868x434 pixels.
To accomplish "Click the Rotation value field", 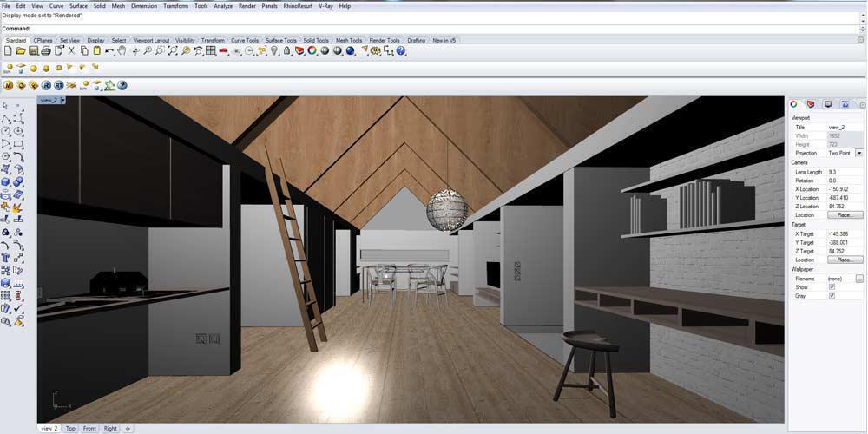I will click(845, 181).
